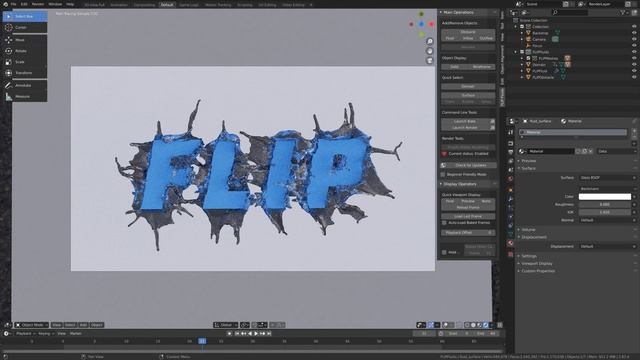Select the Material slot in list
This screenshot has height=360, width=640.
tap(573, 132)
